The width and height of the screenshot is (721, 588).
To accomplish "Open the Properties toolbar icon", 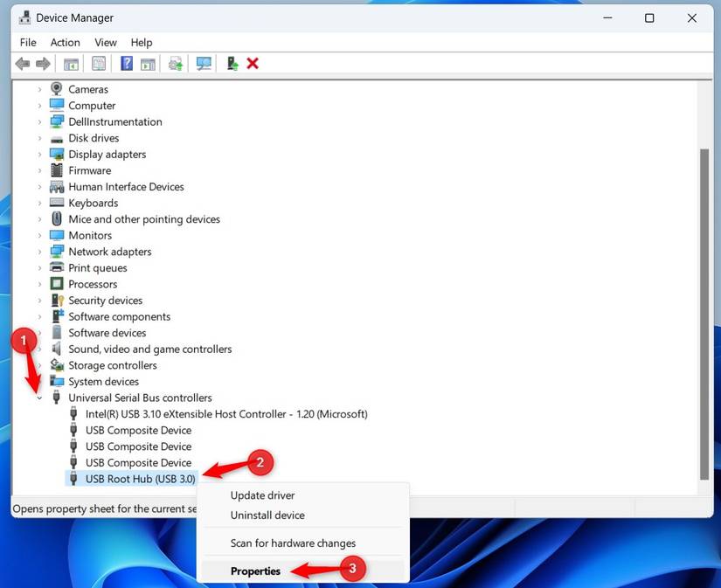I will [x=99, y=63].
